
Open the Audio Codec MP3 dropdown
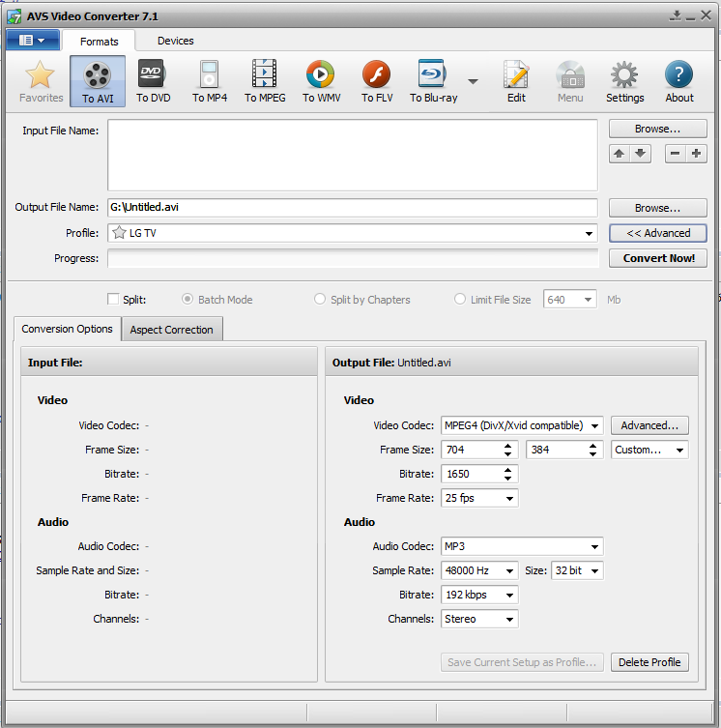click(x=594, y=546)
